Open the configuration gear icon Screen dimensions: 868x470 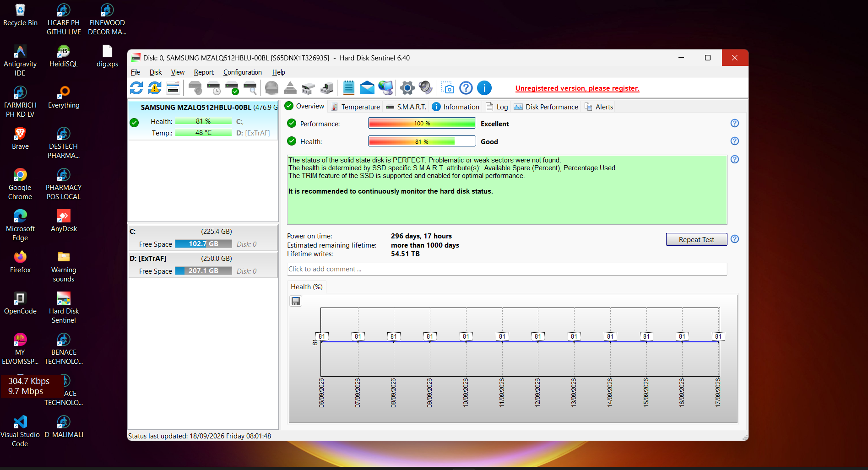click(407, 88)
